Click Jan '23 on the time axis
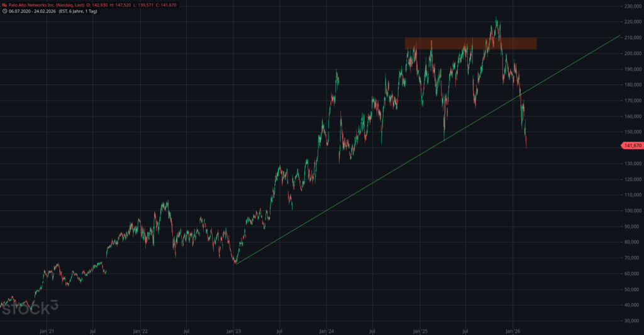Viewport: 644px width, 335px height. [233, 330]
